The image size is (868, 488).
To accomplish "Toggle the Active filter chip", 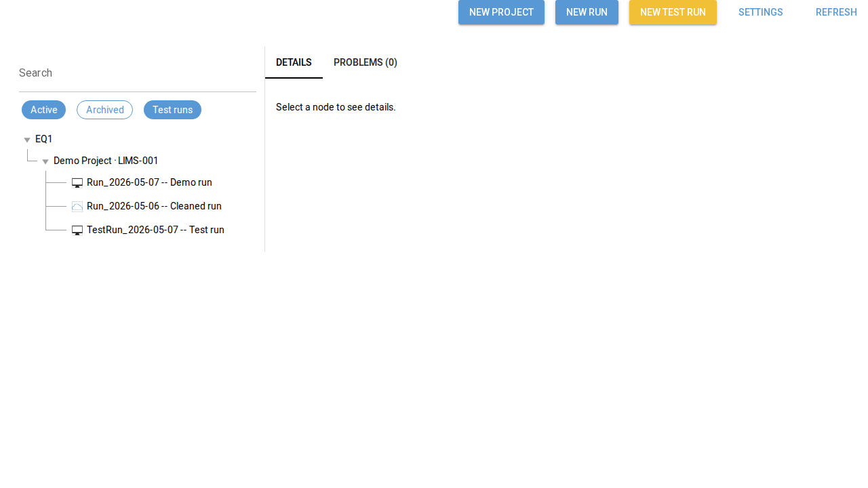I will tap(43, 110).
